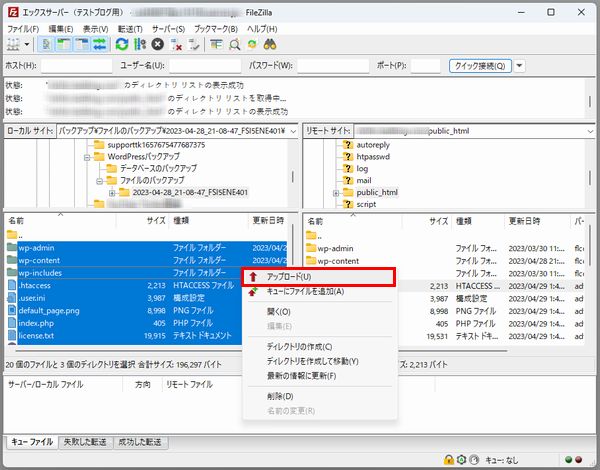The height and width of the screenshot is (470, 600).
Task: Toggle message log display icon
Action: click(x=46, y=45)
